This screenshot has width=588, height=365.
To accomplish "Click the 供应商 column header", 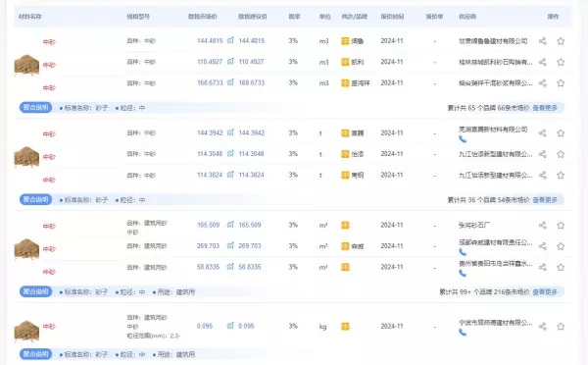I will (x=467, y=17).
